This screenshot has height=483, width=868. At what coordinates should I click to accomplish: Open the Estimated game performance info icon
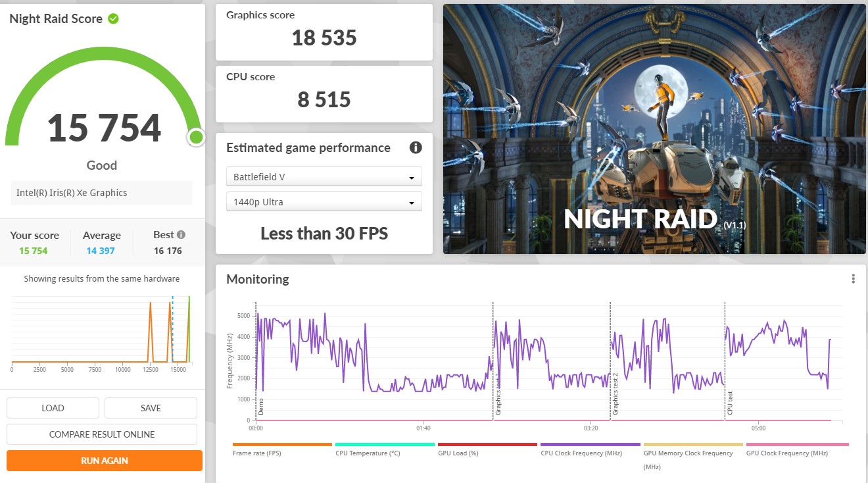[416, 147]
